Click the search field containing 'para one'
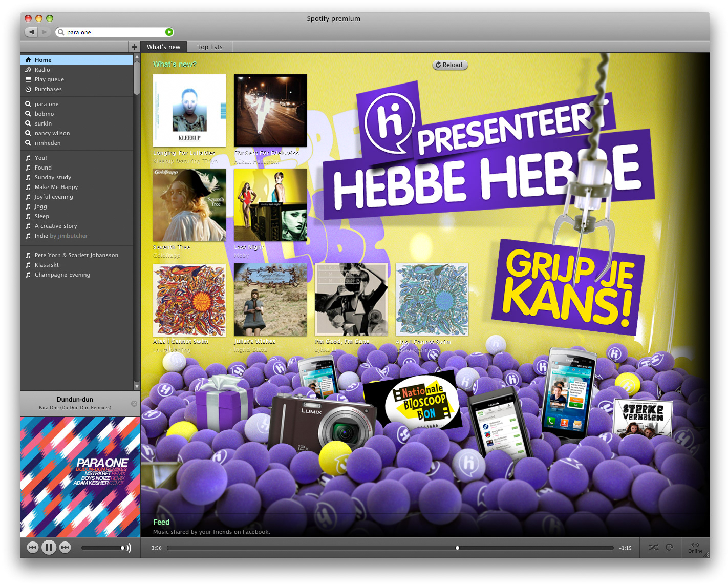The width and height of the screenshot is (728, 584). click(x=115, y=32)
